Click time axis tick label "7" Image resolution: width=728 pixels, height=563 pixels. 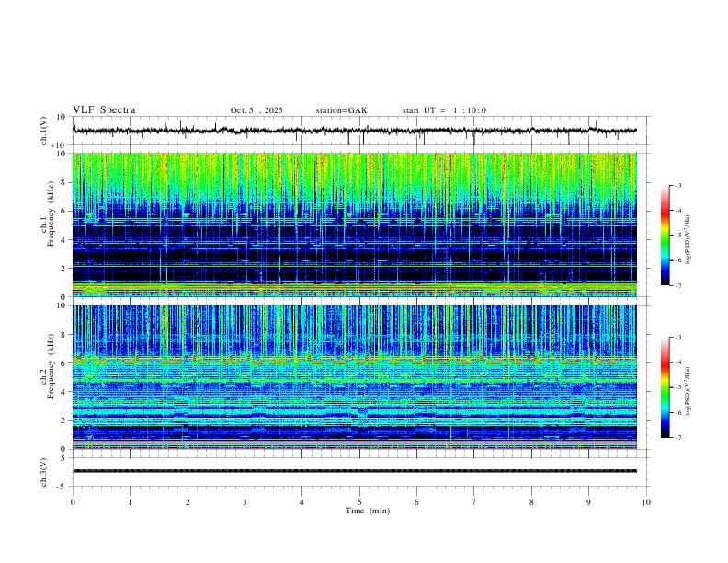coord(474,502)
